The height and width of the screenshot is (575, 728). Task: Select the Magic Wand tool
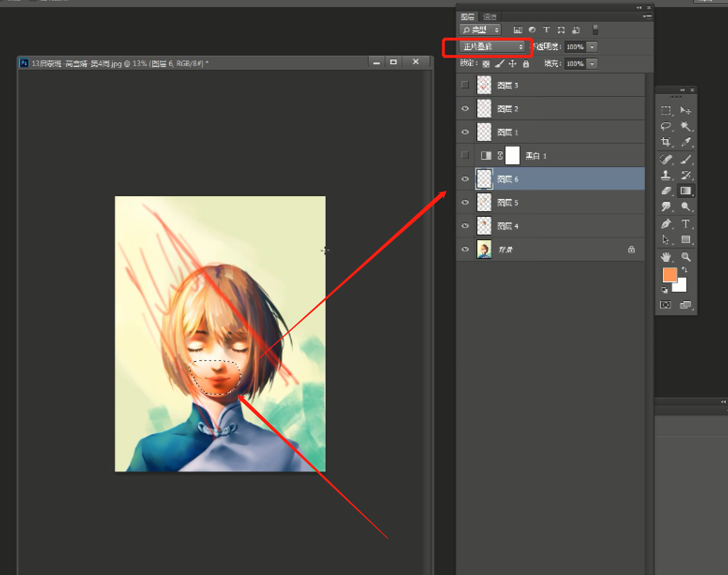[686, 126]
